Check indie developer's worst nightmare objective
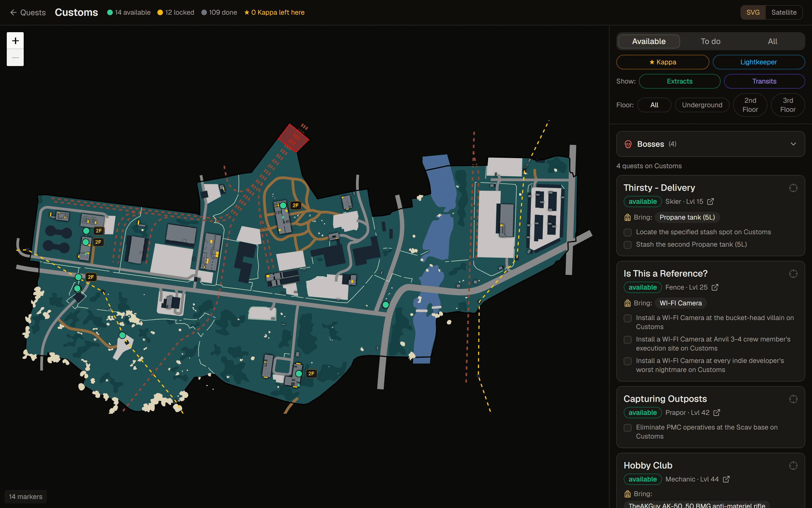Image resolution: width=812 pixels, height=508 pixels. point(627,361)
